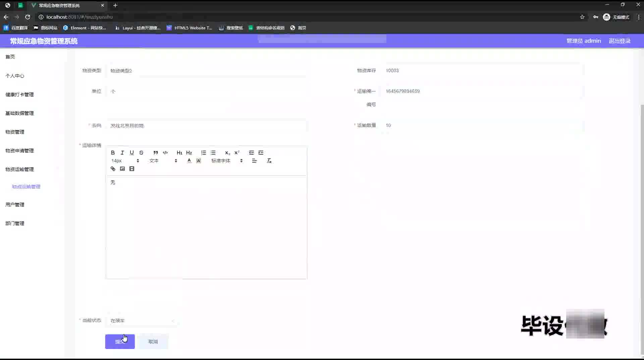Bookmark this page with the star icon
This screenshot has height=360, width=644.
pyautogui.click(x=582, y=17)
